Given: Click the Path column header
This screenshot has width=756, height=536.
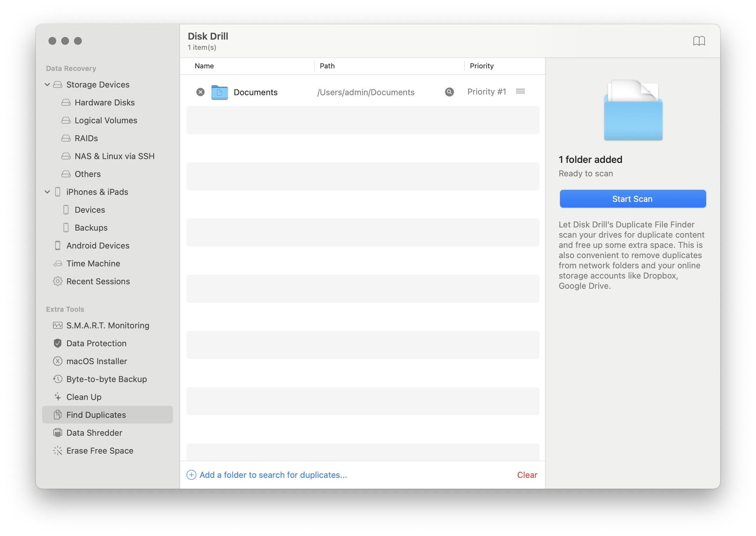Looking at the screenshot, I should (327, 66).
